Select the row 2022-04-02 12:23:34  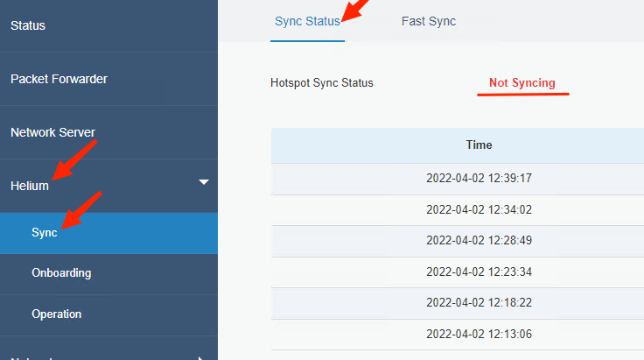point(458,272)
